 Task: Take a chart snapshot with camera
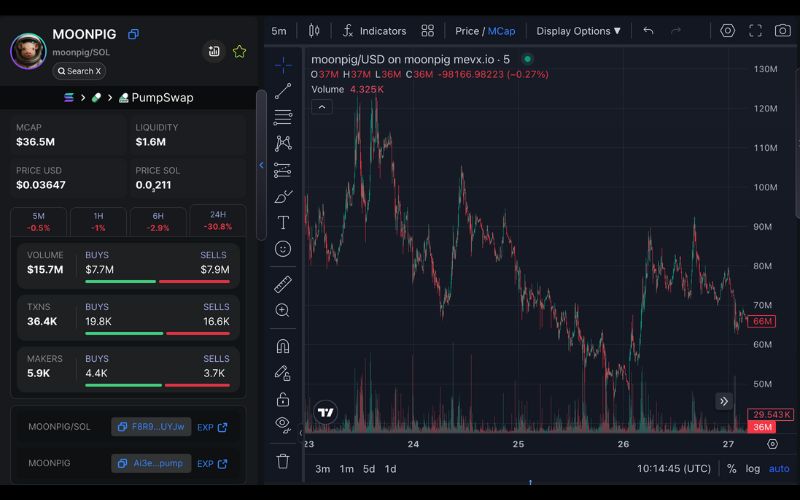(x=783, y=31)
